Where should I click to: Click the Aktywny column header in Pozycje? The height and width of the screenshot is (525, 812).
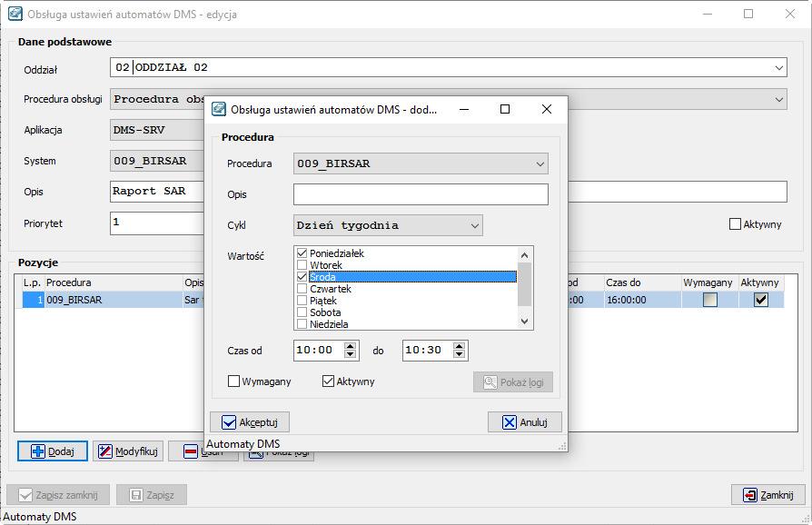pos(759,282)
